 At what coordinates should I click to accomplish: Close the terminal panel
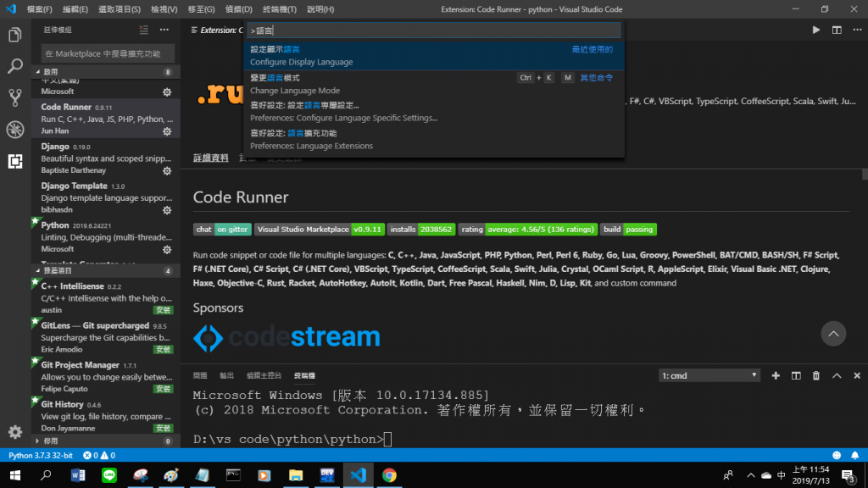[857, 375]
